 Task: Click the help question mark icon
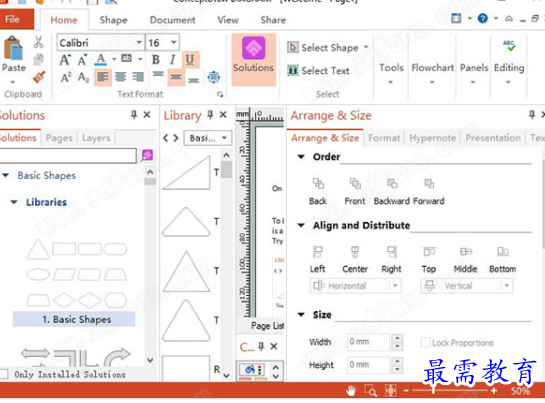pyautogui.click(x=482, y=18)
